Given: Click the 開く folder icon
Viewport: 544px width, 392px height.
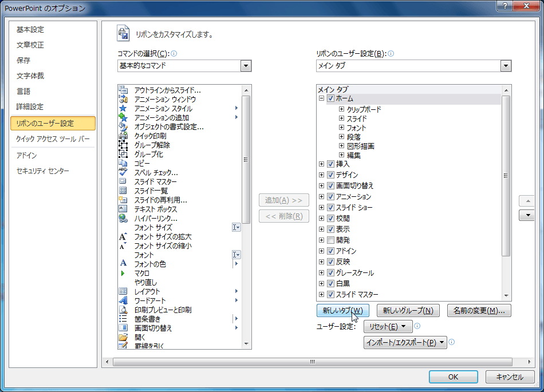Looking at the screenshot, I should [x=123, y=337].
